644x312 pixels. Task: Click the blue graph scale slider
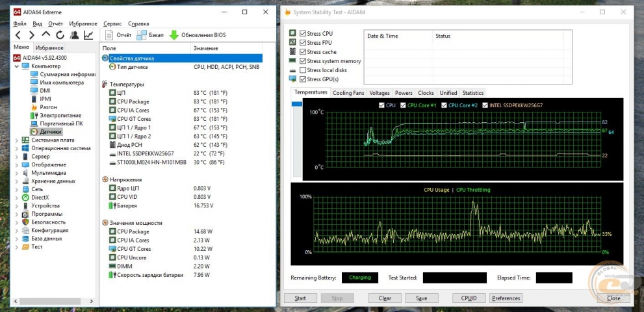click(296, 105)
